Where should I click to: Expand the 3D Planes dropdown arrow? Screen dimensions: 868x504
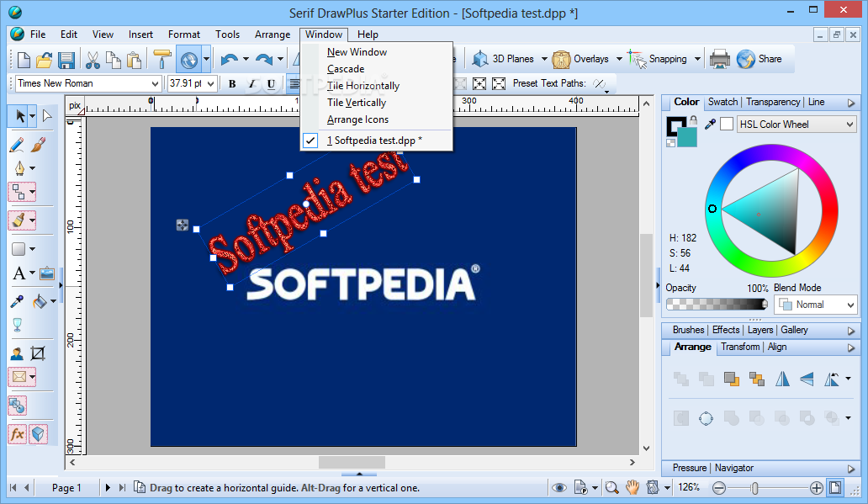[544, 59]
